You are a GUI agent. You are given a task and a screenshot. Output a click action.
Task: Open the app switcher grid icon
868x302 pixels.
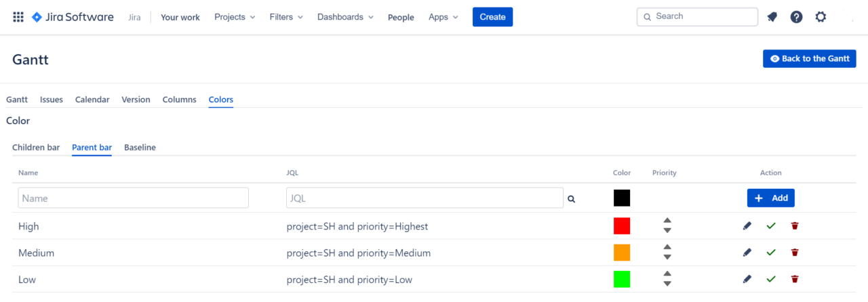pos(18,17)
